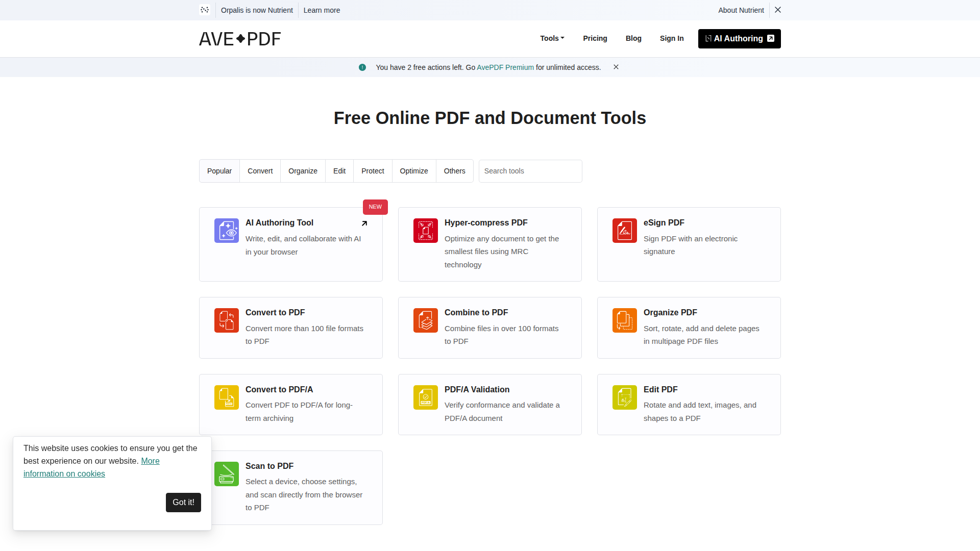The width and height of the screenshot is (980, 551).
Task: Click the Combine to PDF icon
Action: point(426,320)
